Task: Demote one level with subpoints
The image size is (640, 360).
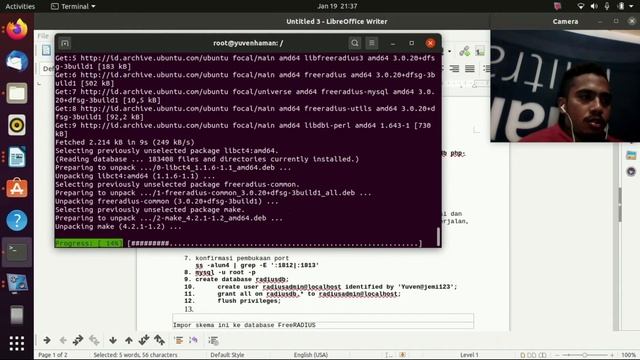Action: coord(78,340)
